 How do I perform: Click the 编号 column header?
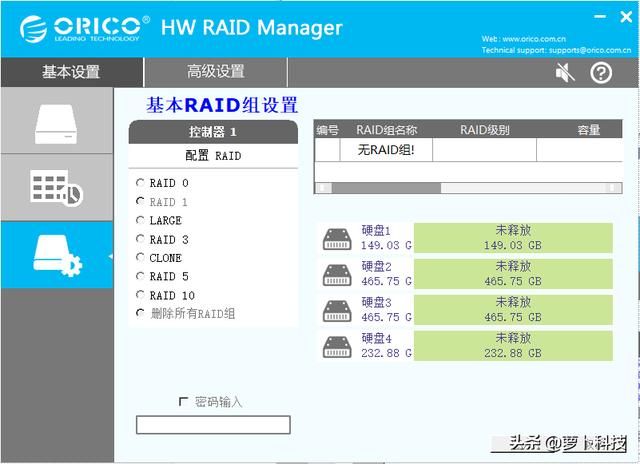(x=327, y=130)
